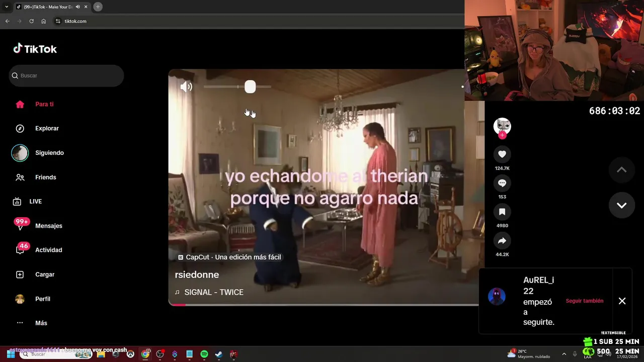Follow creator via red plus badge
The height and width of the screenshot is (362, 644).
[502, 135]
